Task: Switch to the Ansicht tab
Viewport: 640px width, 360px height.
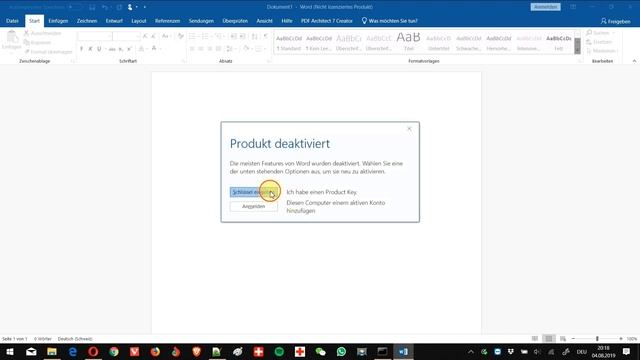Action: tap(264, 21)
